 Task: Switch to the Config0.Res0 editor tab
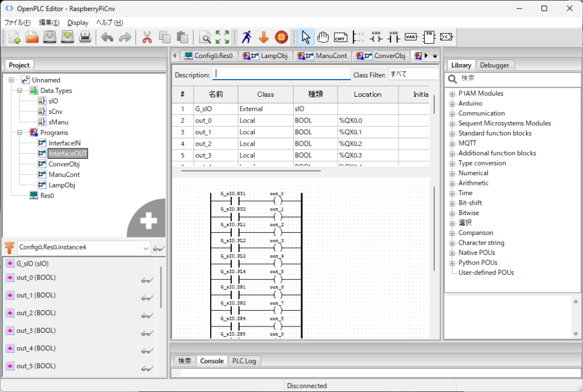pos(208,56)
